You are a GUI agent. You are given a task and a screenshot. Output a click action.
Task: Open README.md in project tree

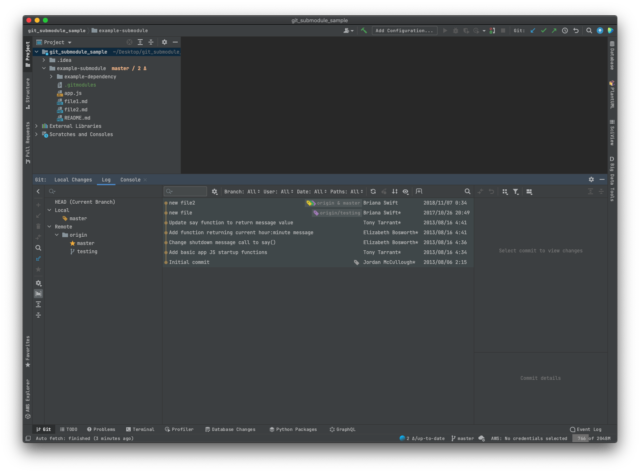pyautogui.click(x=73, y=118)
